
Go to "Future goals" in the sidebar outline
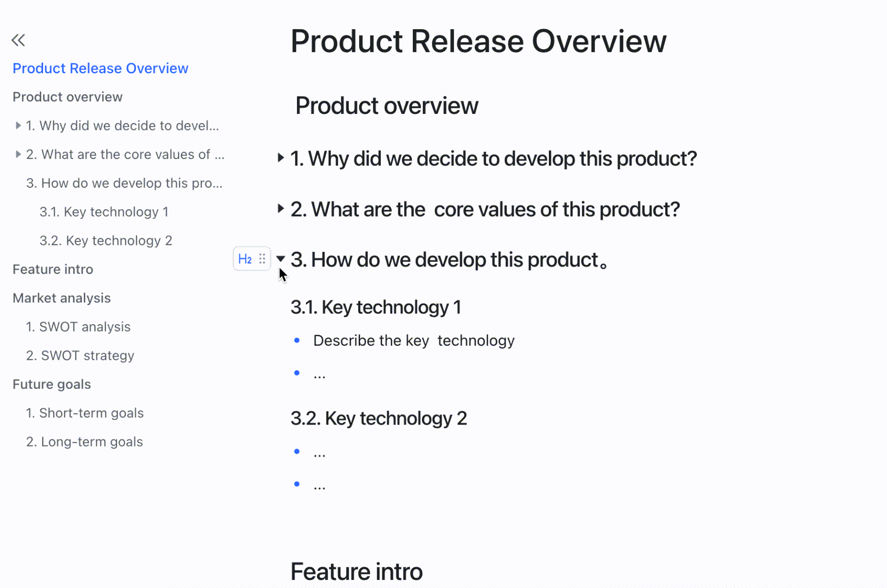tap(51, 384)
